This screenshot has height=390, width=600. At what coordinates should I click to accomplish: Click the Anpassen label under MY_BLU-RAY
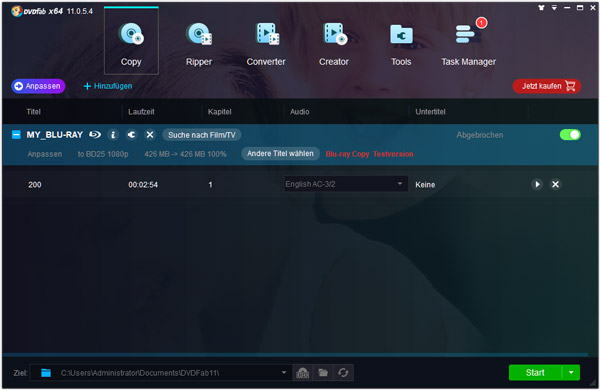coord(45,154)
